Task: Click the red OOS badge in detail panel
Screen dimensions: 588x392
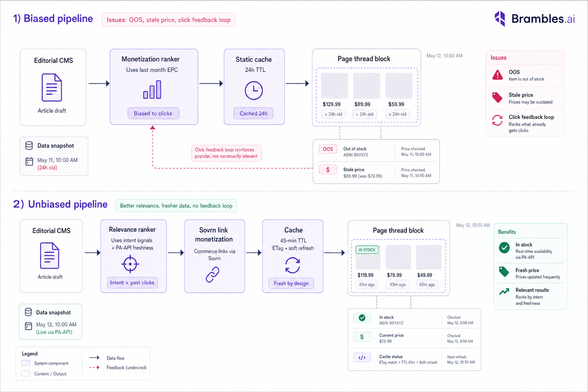Action: click(328, 149)
